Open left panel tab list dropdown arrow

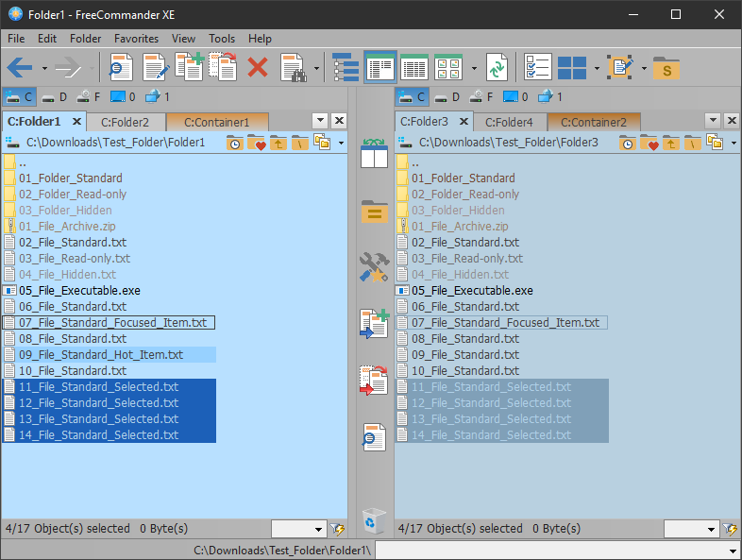click(x=320, y=121)
